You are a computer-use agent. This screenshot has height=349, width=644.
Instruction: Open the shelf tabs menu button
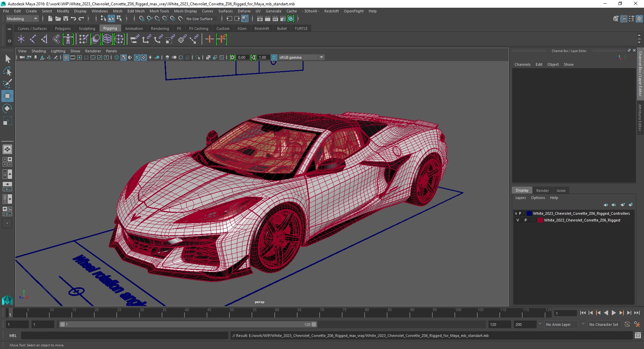pos(9,29)
